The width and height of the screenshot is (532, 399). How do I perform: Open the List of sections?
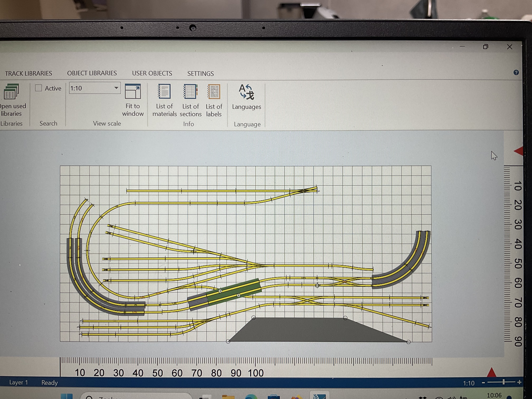(x=190, y=91)
